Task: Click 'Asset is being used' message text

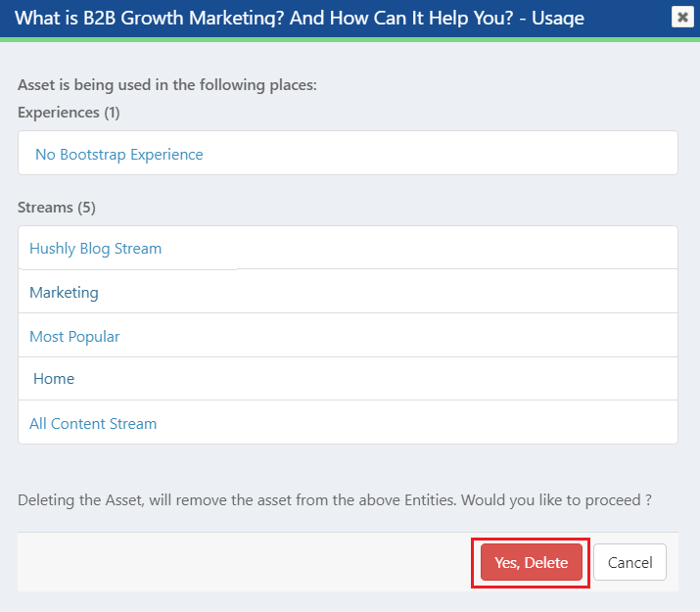Action: (167, 85)
